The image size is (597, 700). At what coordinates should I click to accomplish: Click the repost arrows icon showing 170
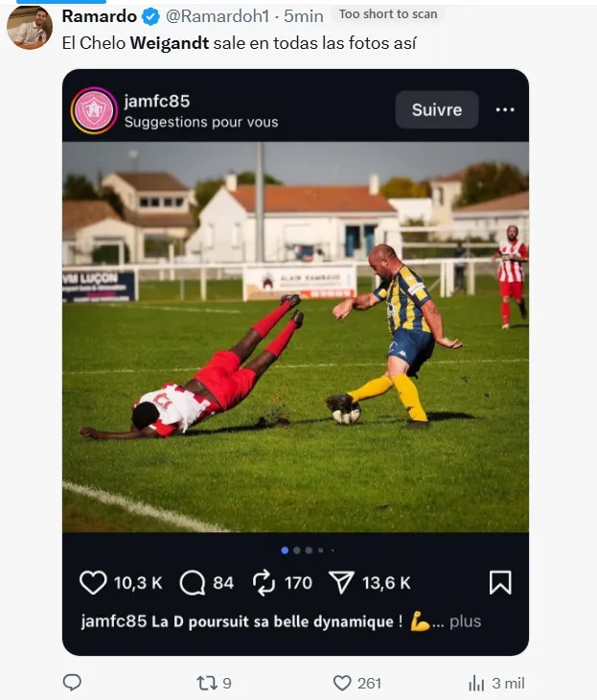[x=264, y=583]
